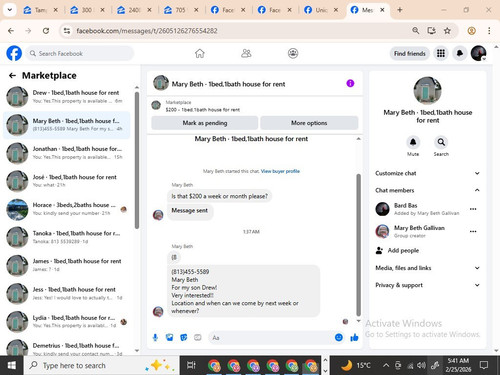
Task: Click the Windows taskbar search box
Action: (101, 366)
